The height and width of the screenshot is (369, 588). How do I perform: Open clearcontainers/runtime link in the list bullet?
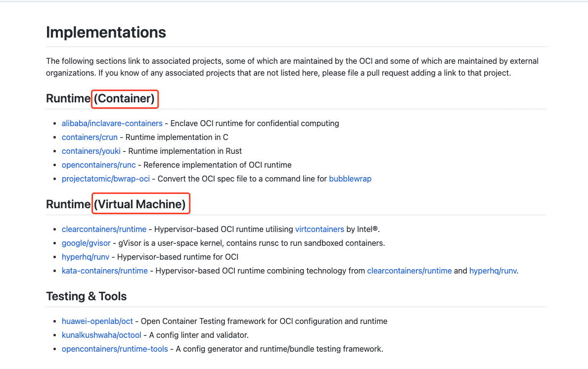pyautogui.click(x=104, y=229)
